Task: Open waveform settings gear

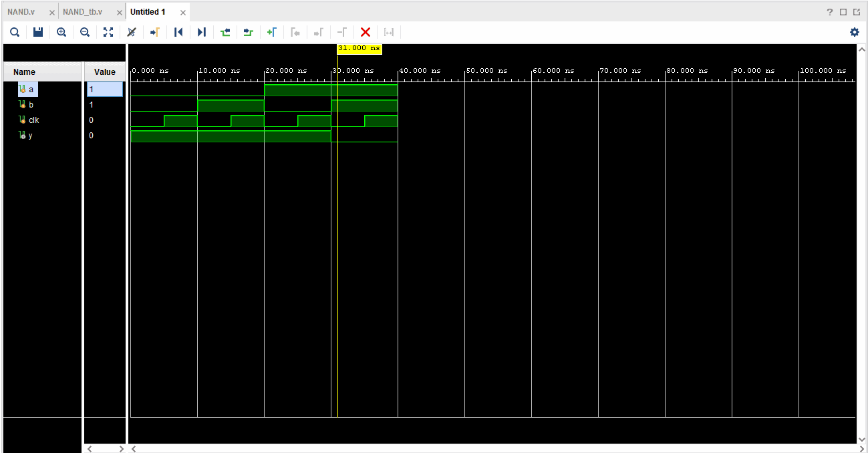Action: tap(854, 32)
